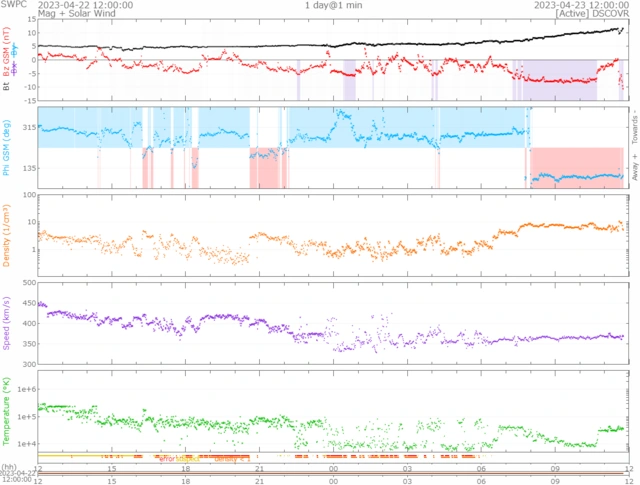The width and height of the screenshot is (640, 485).
Task: Click the 'Mag + Solar Wind' title
Action: pyautogui.click(x=77, y=13)
